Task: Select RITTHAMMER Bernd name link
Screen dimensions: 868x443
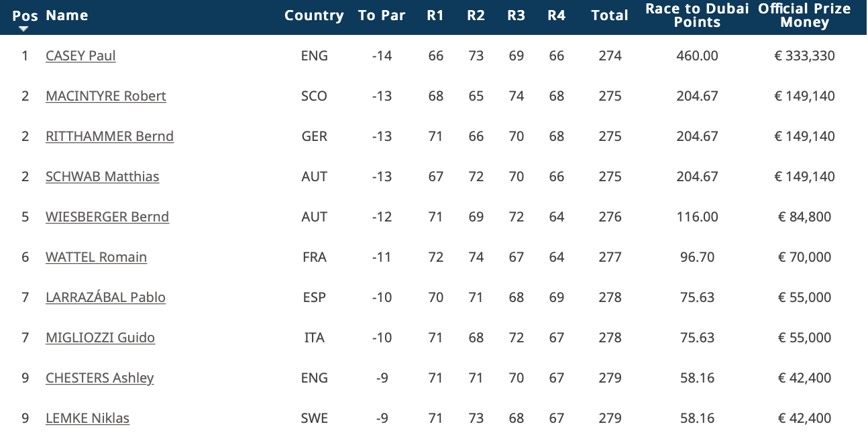Action: pyautogui.click(x=109, y=136)
